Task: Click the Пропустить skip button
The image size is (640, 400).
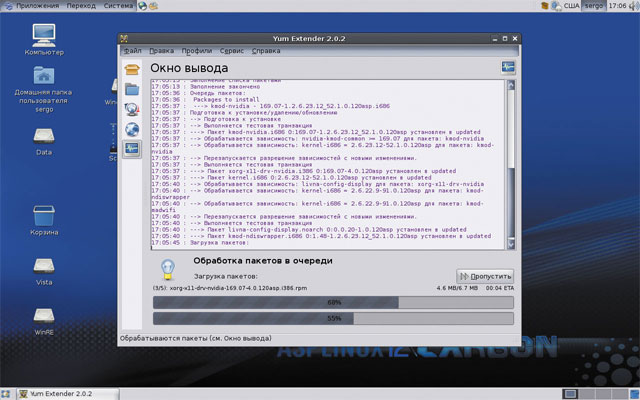Action: (485, 276)
